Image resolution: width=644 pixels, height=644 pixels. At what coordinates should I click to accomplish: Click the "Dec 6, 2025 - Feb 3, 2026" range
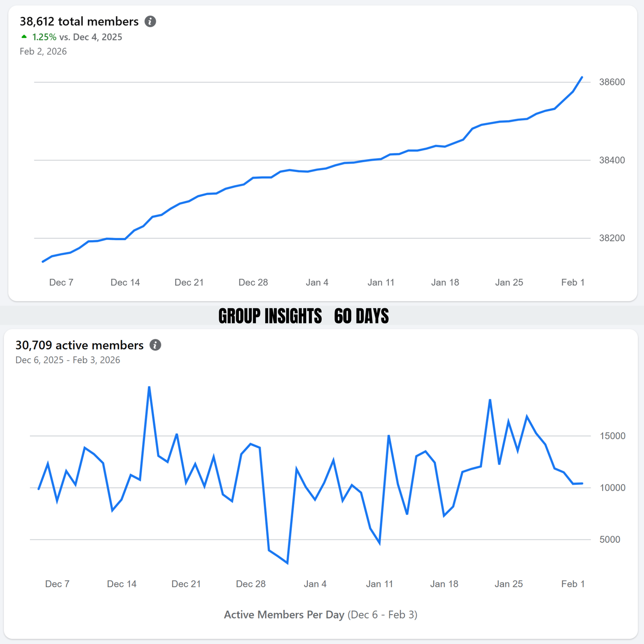(68, 360)
